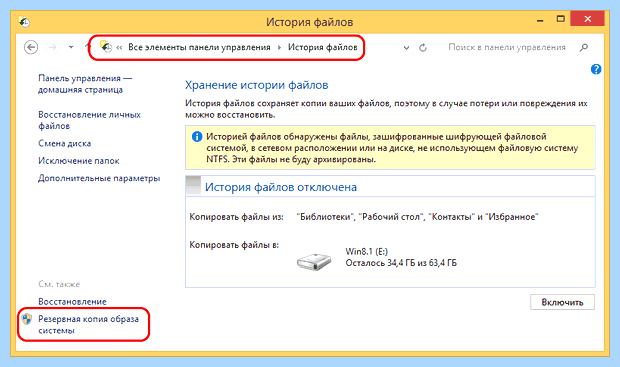Maximize the История файлов window
Screen dimensions: 620x367
point(560,19)
